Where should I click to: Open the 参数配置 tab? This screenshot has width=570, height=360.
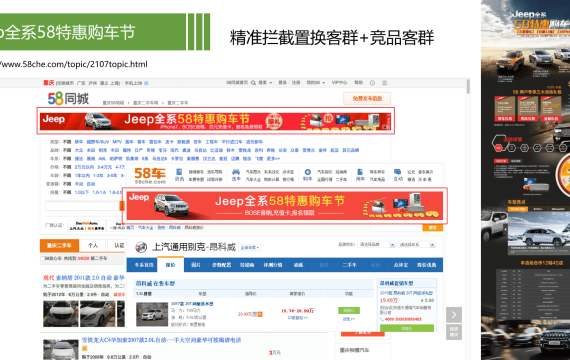(222, 265)
